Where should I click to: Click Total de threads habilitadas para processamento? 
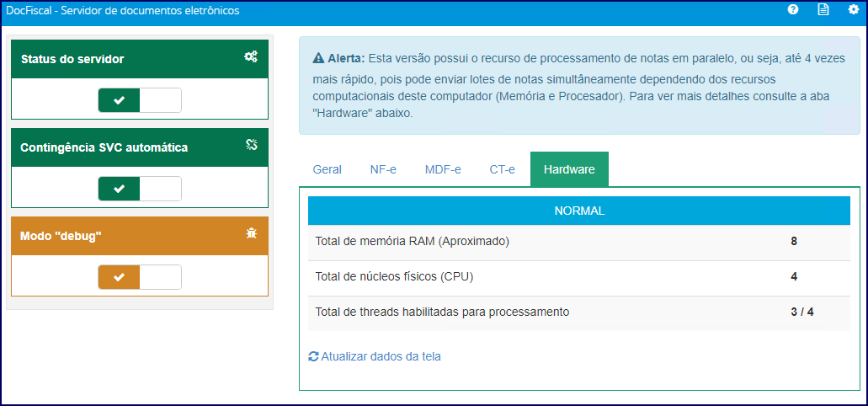coord(442,312)
